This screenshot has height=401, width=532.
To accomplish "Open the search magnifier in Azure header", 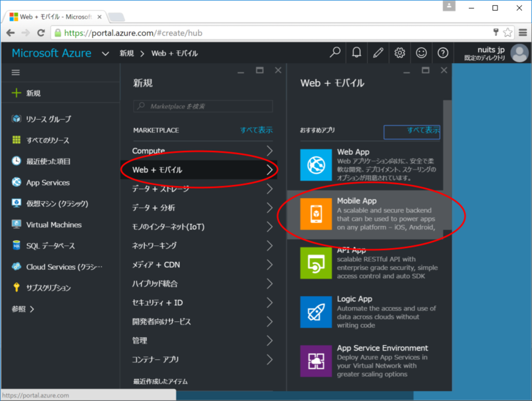I will point(335,53).
